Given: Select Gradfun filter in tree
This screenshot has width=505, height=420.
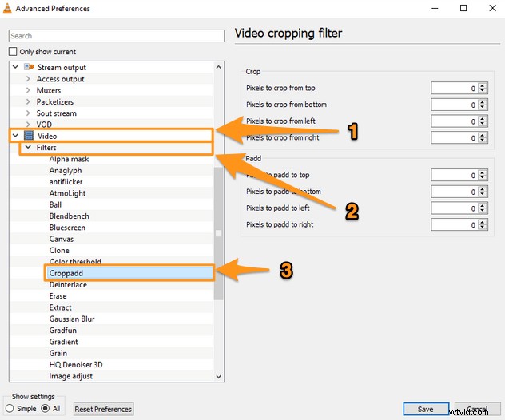Looking at the screenshot, I should tap(63, 331).
